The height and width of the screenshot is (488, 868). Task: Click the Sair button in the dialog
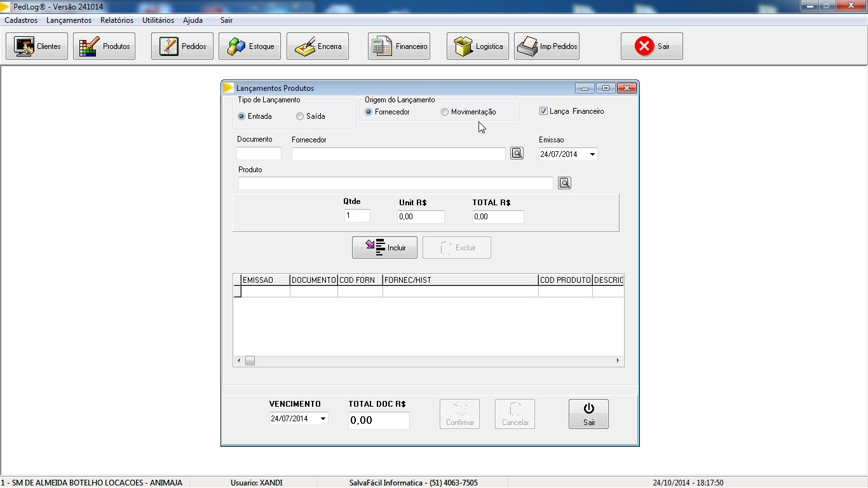click(x=588, y=414)
